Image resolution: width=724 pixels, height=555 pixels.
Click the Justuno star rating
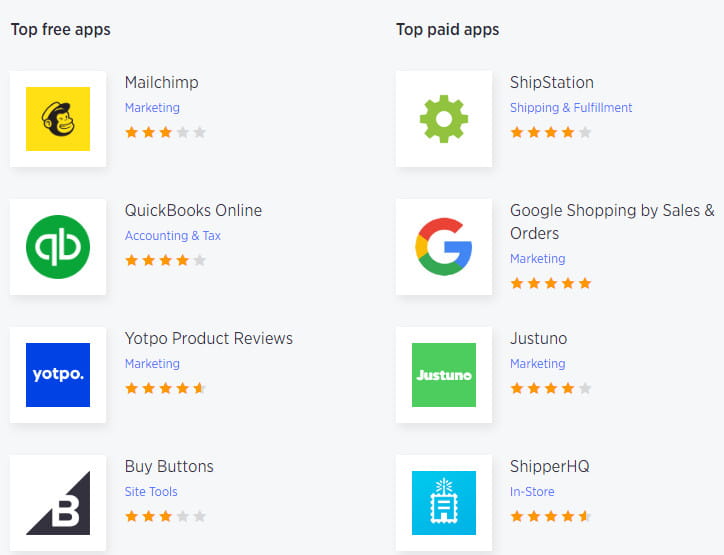550,389
